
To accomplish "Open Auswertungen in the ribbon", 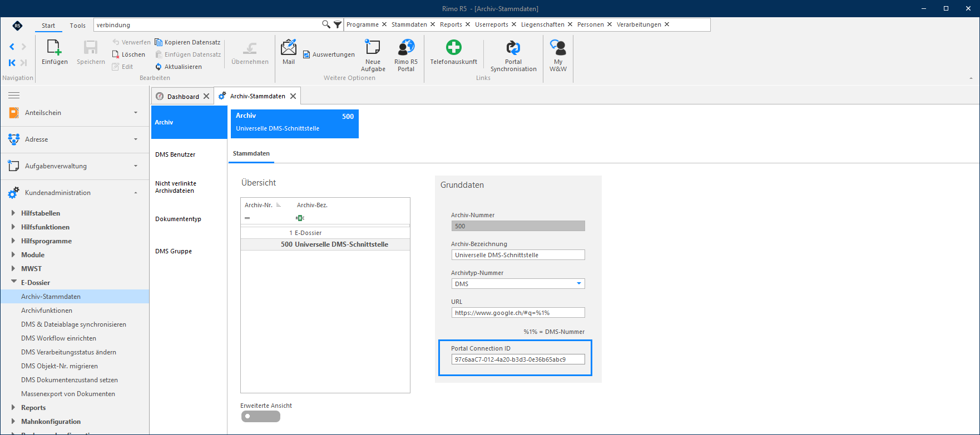I will [x=329, y=54].
